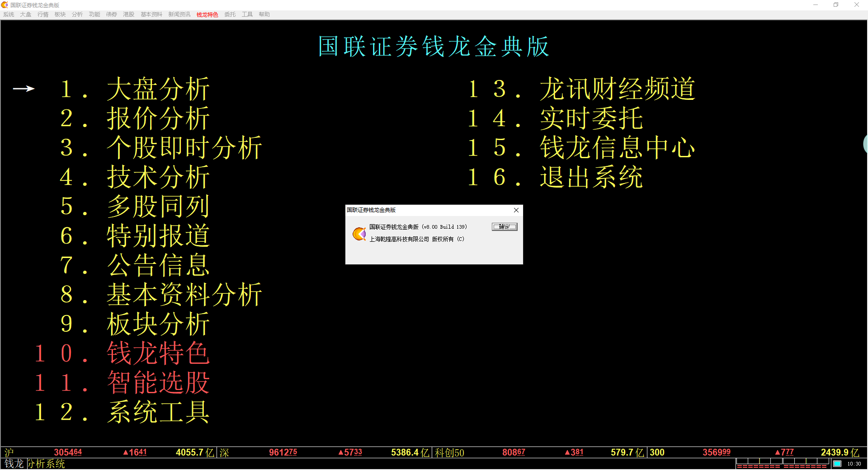
Task: Click the 科创50 index value 80867
Action: [x=514, y=452]
